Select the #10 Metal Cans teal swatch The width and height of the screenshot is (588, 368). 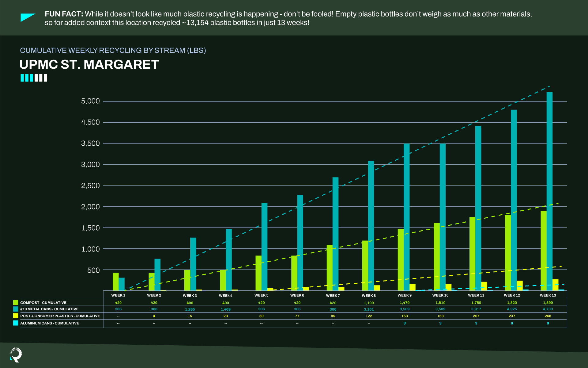16,309
